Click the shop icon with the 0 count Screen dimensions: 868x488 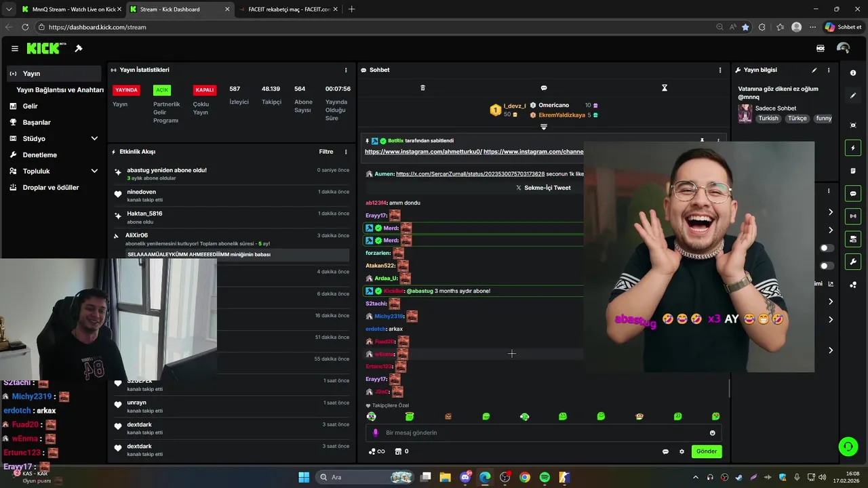[401, 451]
